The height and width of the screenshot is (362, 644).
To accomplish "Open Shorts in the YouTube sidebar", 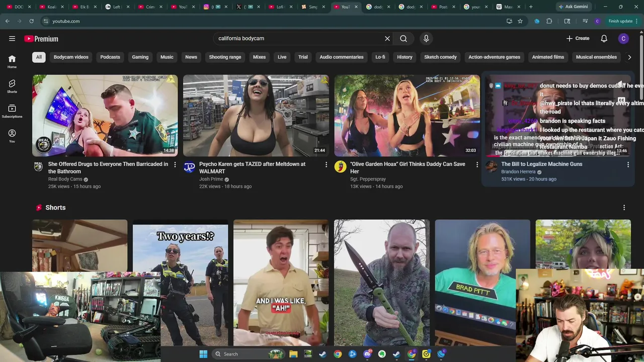I will pyautogui.click(x=12, y=86).
